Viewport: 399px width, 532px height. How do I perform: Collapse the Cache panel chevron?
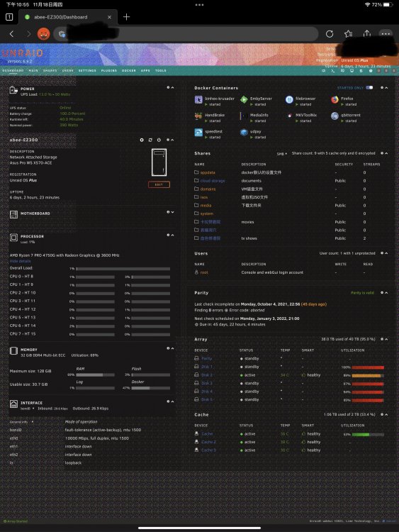(x=386, y=414)
